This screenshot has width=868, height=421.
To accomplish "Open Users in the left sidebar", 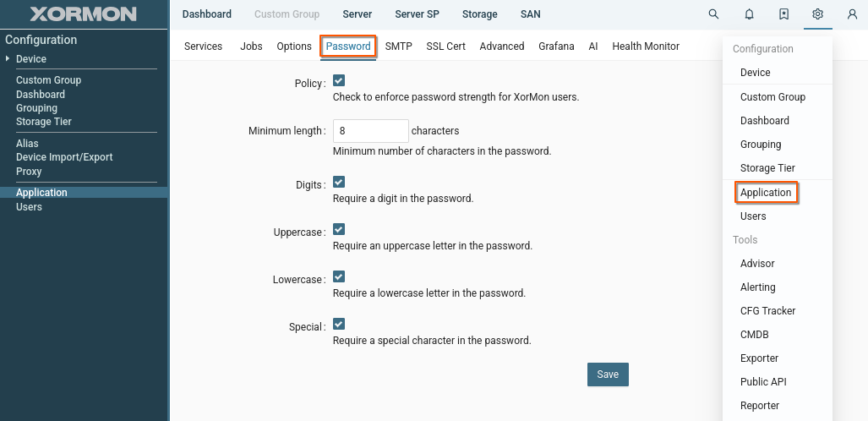I will (x=29, y=207).
